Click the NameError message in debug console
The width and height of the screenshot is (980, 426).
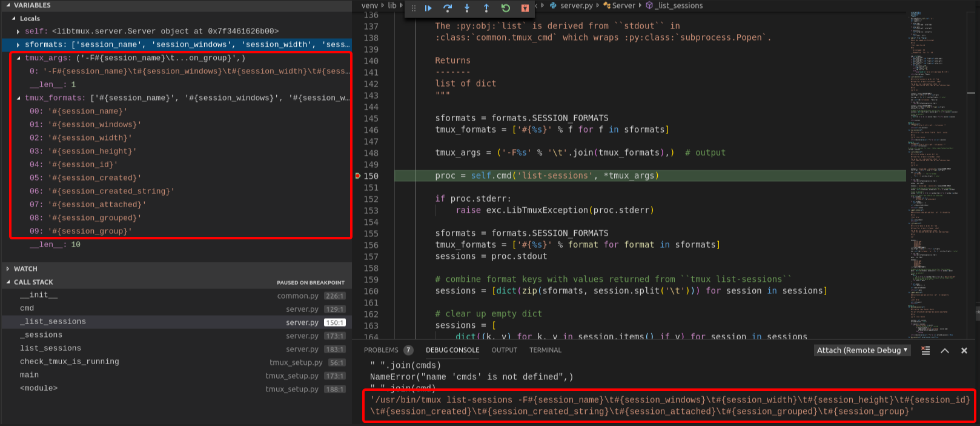coord(471,377)
